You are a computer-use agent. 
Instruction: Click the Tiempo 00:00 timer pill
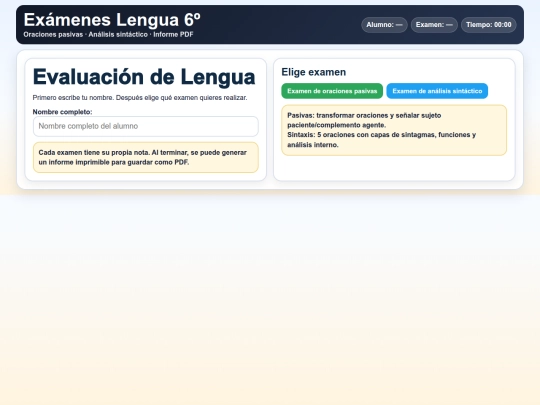click(x=489, y=25)
